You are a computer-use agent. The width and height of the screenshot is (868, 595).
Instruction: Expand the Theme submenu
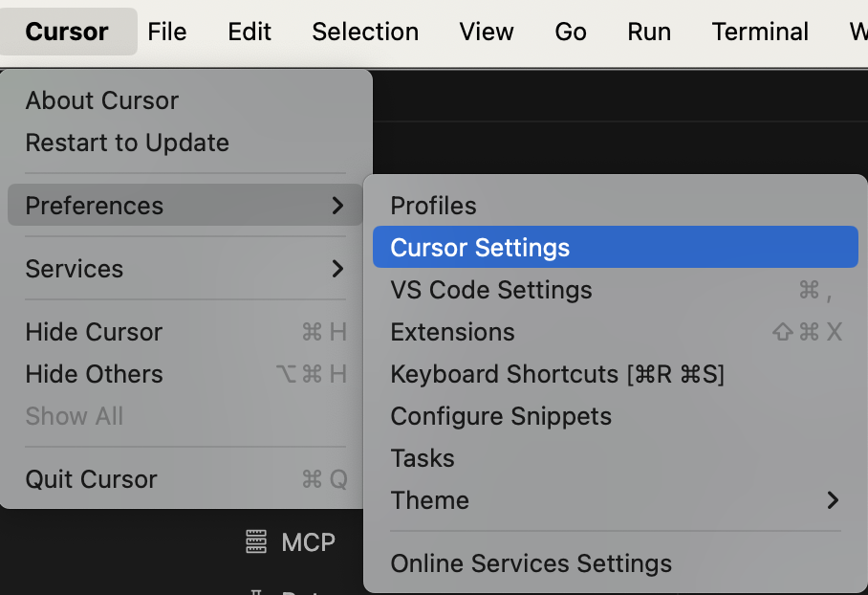(x=616, y=500)
